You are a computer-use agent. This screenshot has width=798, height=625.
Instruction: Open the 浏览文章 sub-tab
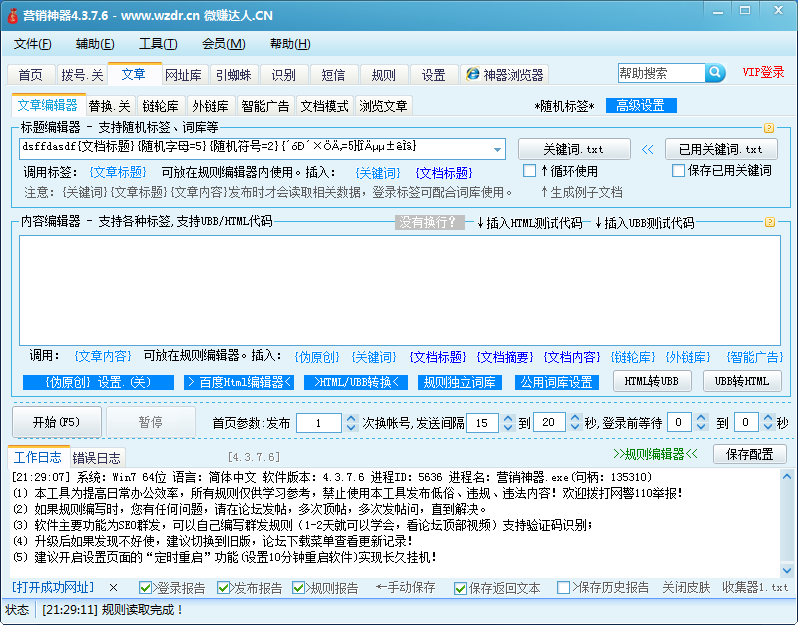(383, 106)
